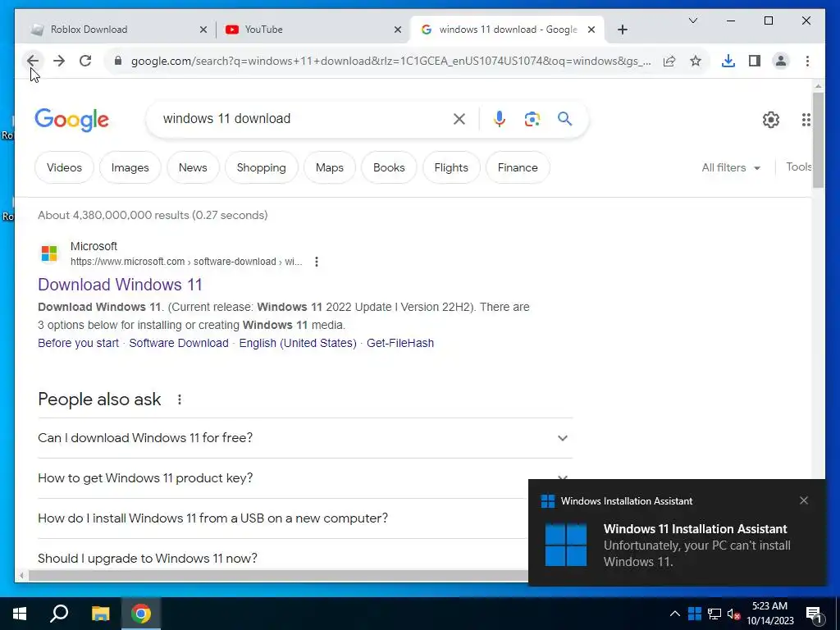The width and height of the screenshot is (840, 630).
Task: Filter results by Finance
Action: pyautogui.click(x=518, y=167)
